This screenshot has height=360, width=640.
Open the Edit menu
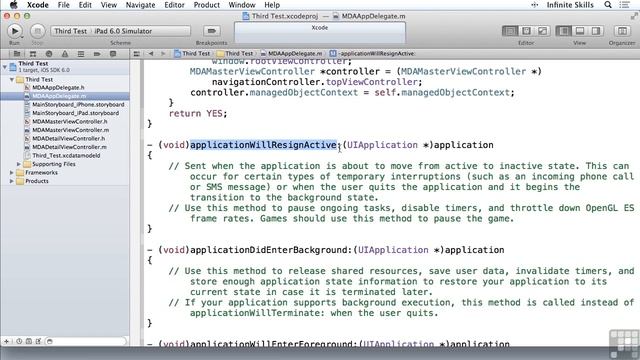click(85, 5)
